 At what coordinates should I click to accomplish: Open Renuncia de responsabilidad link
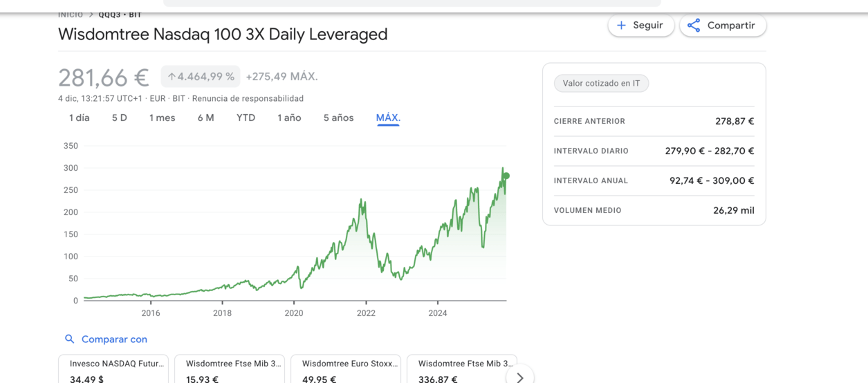click(248, 99)
